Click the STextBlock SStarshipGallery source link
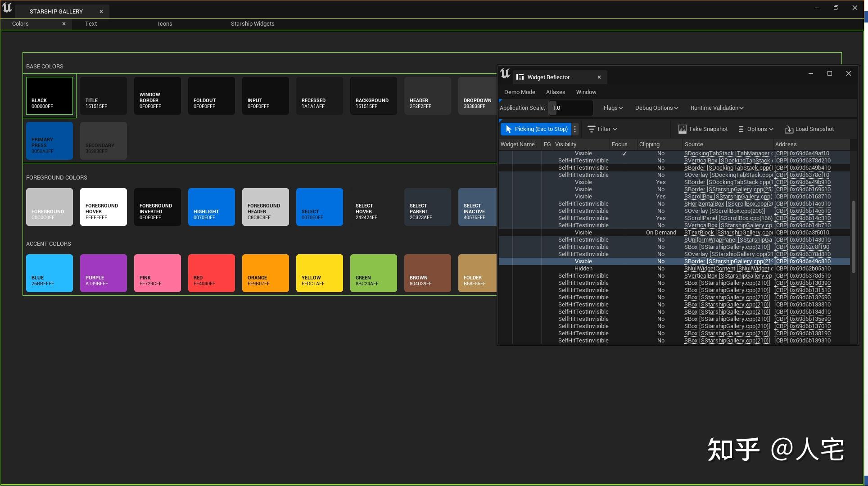The height and width of the screenshot is (486, 868). coord(728,233)
